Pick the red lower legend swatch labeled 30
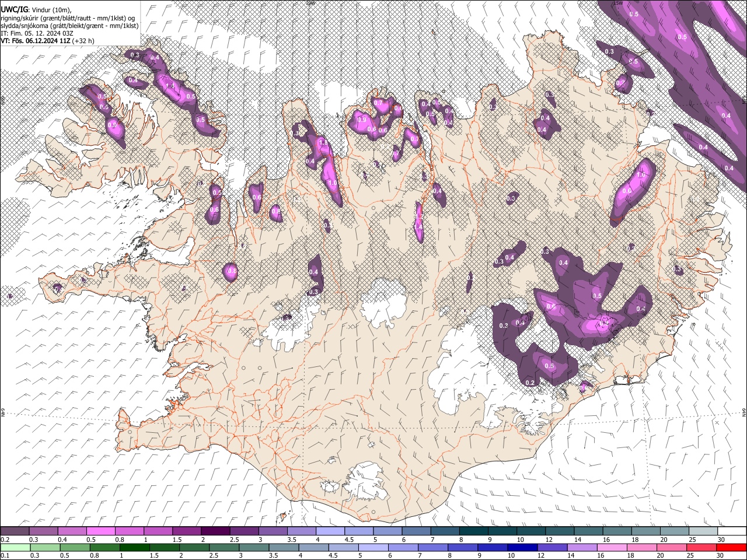 click(x=731, y=547)
